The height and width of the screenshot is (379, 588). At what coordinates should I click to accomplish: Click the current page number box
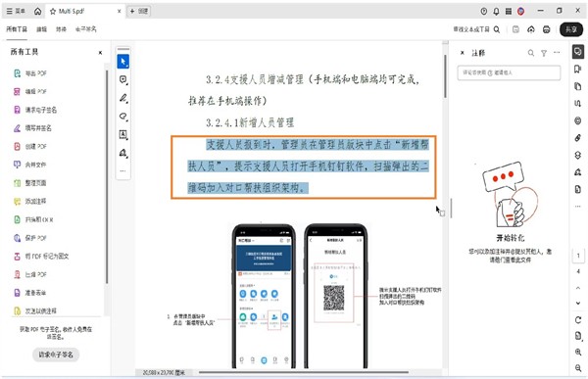[x=578, y=256]
